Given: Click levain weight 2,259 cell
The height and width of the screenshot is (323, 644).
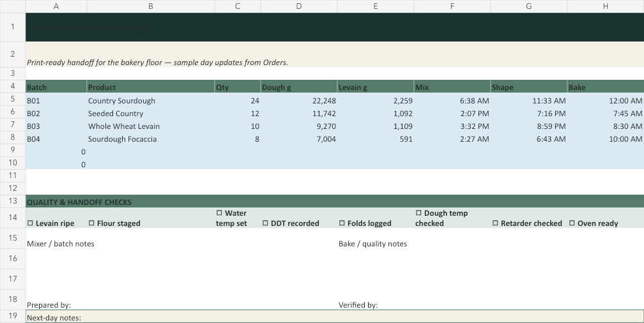Looking at the screenshot, I should coord(376,100).
